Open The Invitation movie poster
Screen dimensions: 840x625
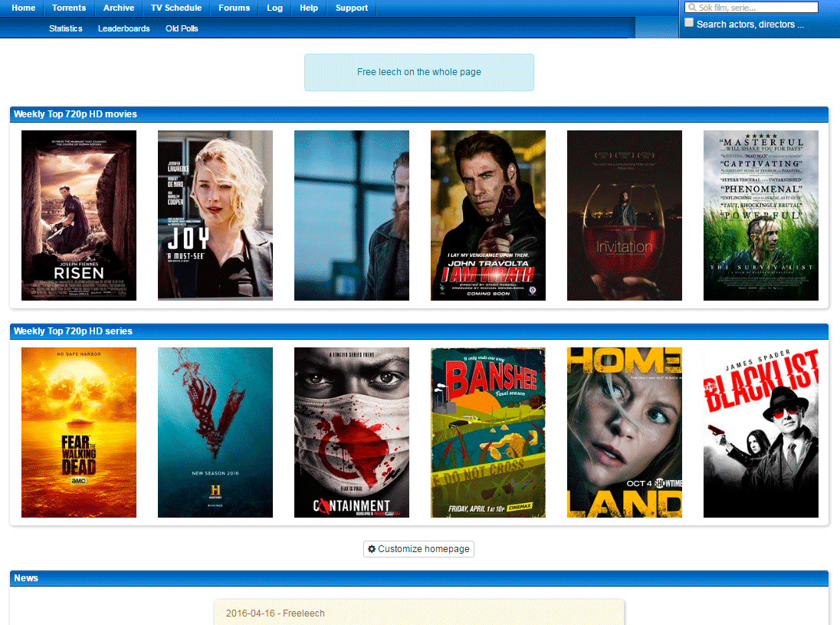click(x=625, y=215)
